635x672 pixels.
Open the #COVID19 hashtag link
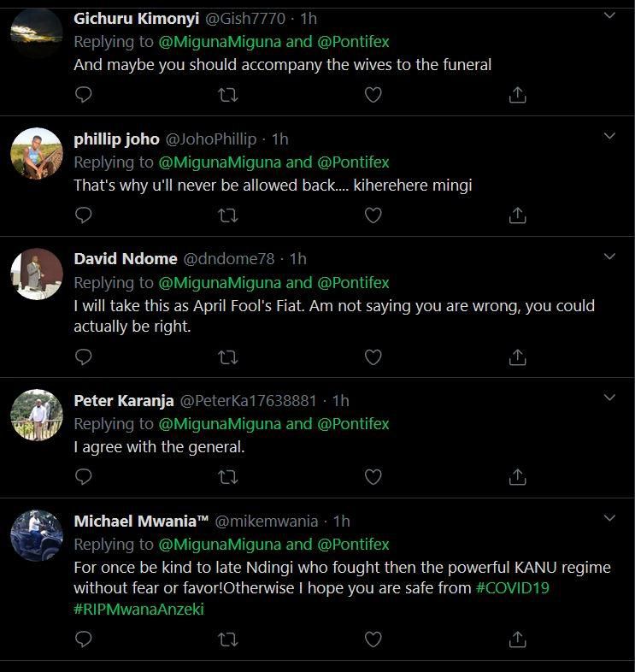tap(512, 588)
